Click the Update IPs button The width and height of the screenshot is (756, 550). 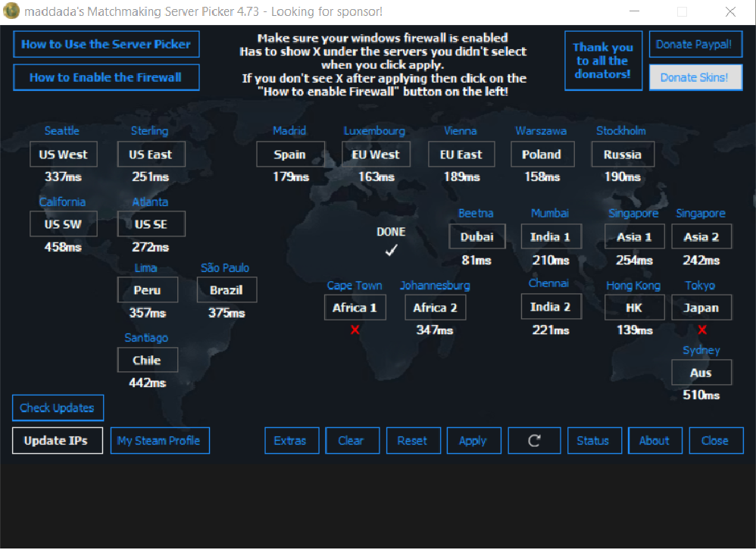pos(57,441)
